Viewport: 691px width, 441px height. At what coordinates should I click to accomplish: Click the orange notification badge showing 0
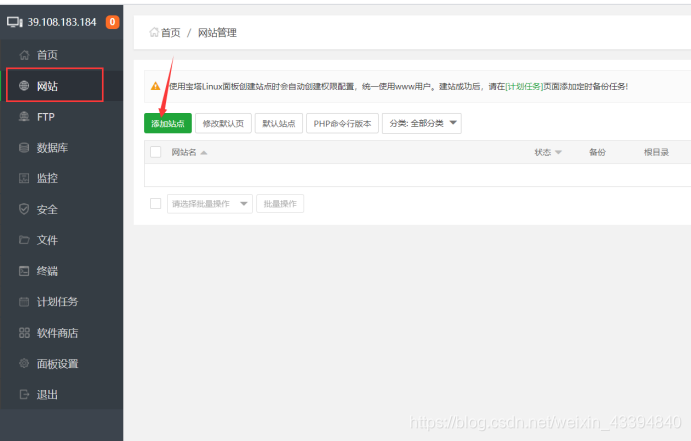point(112,22)
